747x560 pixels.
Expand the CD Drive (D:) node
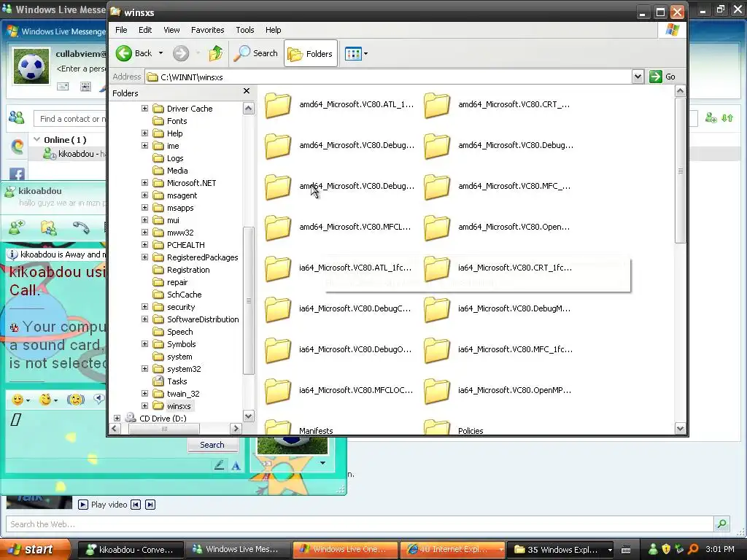(117, 418)
